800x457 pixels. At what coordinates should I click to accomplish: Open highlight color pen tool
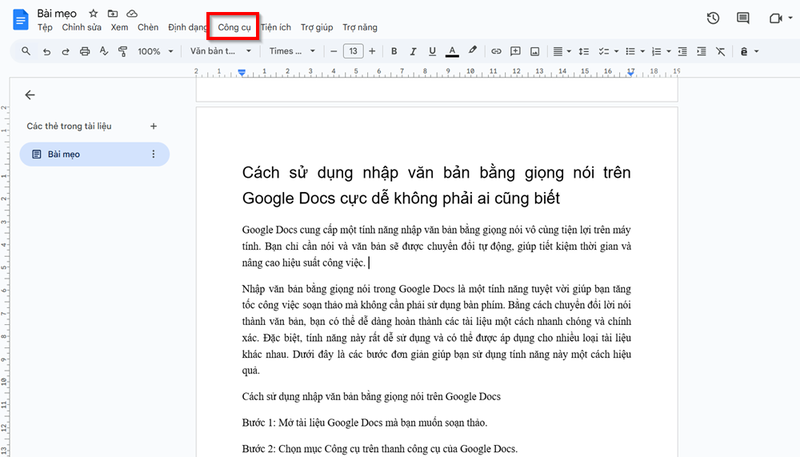(x=472, y=50)
